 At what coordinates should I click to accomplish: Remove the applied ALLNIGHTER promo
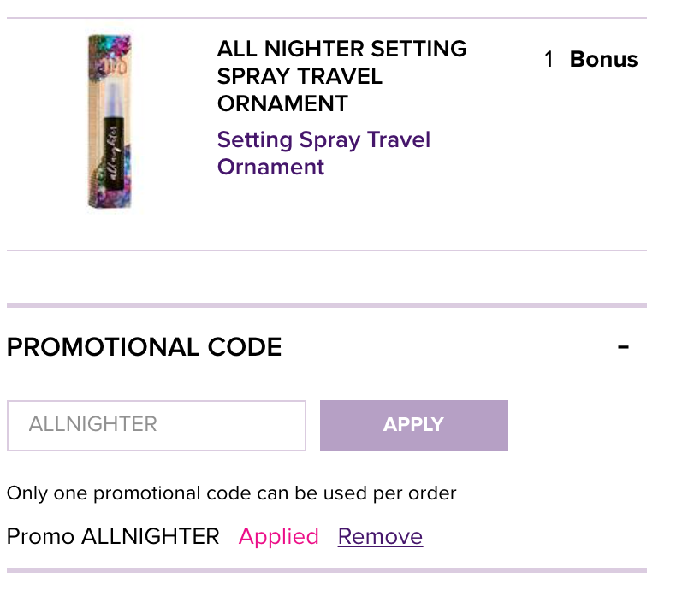[x=380, y=536]
